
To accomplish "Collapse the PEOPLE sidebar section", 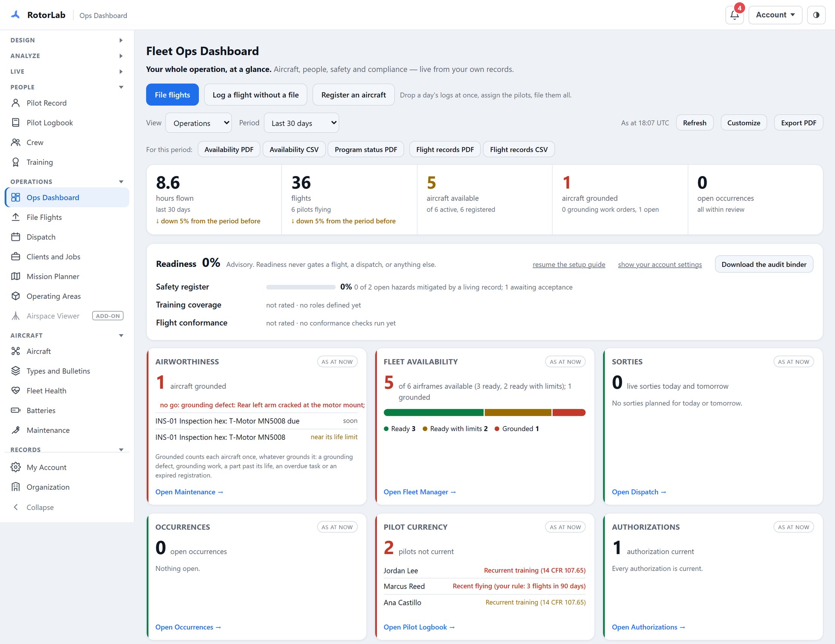I will (x=67, y=87).
